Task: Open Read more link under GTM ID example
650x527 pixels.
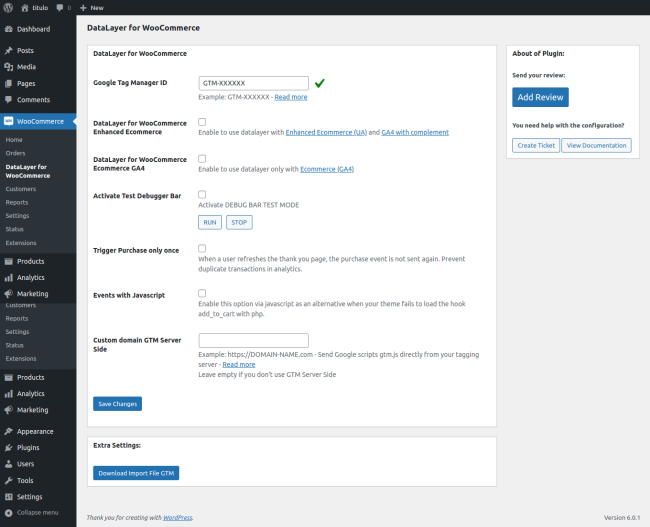Action: click(x=291, y=97)
